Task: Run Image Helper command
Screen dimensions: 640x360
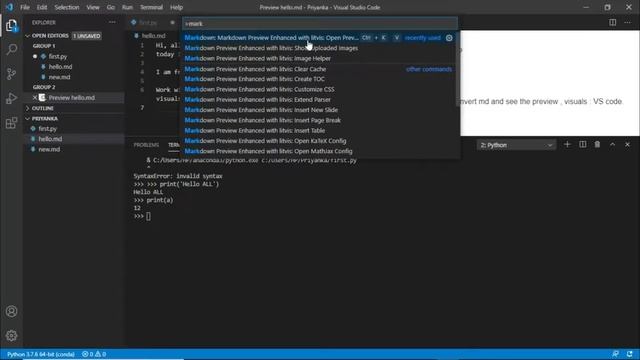Action: 320,58
